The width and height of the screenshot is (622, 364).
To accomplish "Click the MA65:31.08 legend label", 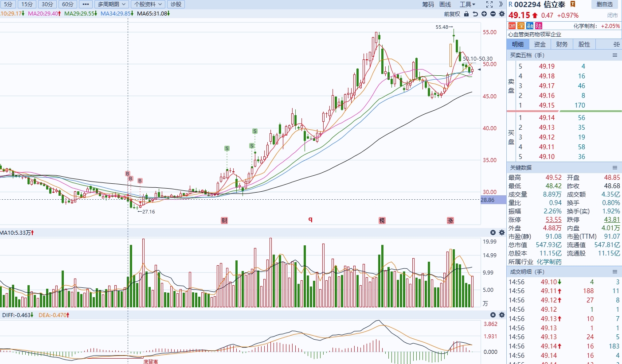I will click(153, 14).
